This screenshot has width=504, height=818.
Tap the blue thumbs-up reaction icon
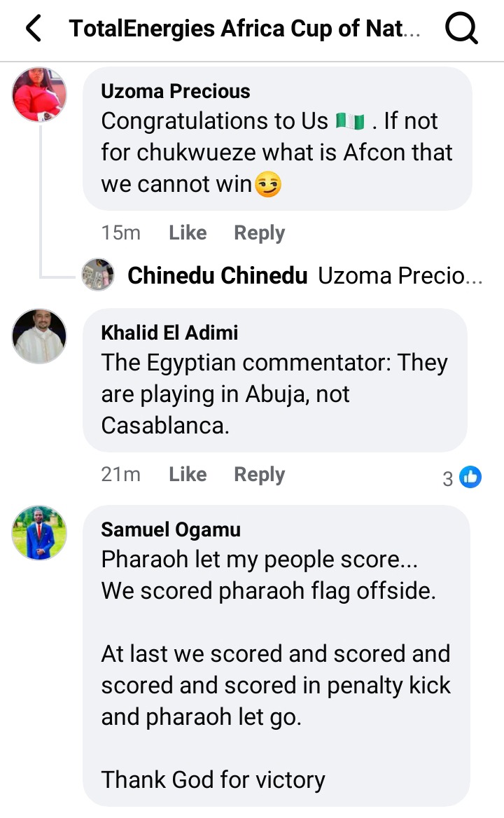point(470,478)
